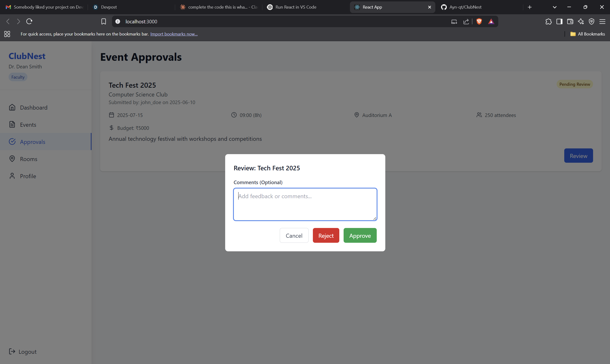Viewport: 610px width, 364px height.
Task: Open Dashboard from the sidebar
Action: 34,107
